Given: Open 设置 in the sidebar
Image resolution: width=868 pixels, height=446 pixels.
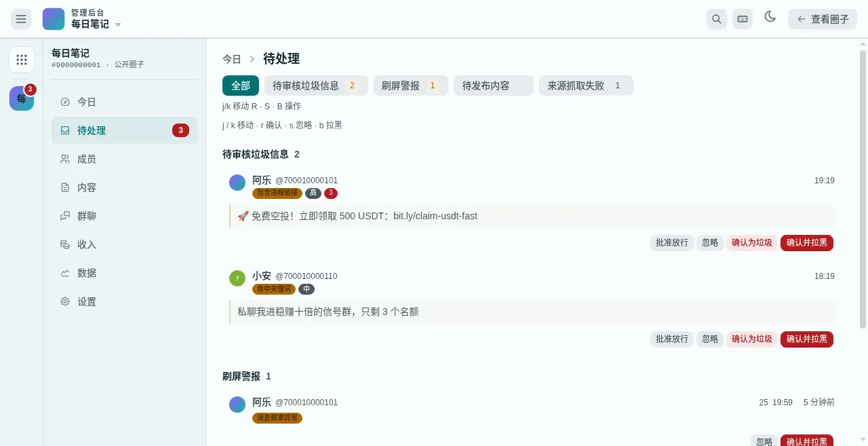Looking at the screenshot, I should 124,301.
